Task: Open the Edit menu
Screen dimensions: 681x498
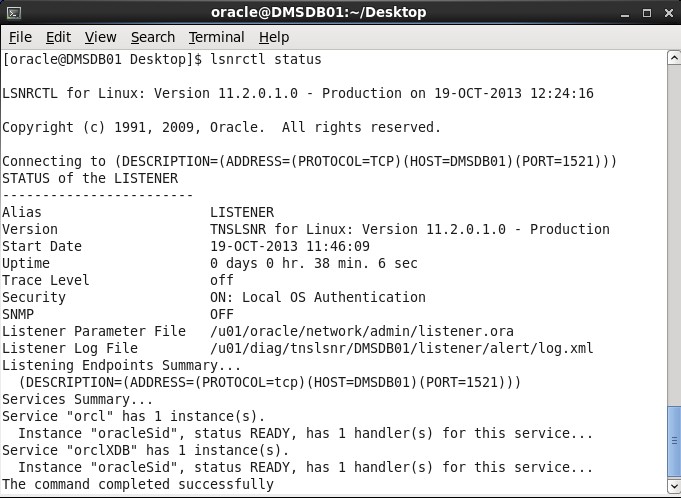Action: point(58,37)
